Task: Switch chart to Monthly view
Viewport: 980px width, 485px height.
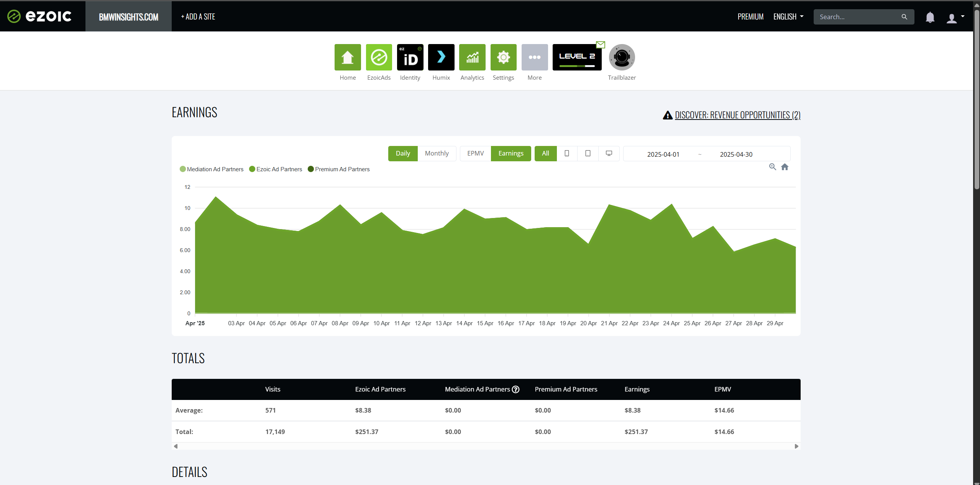Action: click(x=437, y=153)
